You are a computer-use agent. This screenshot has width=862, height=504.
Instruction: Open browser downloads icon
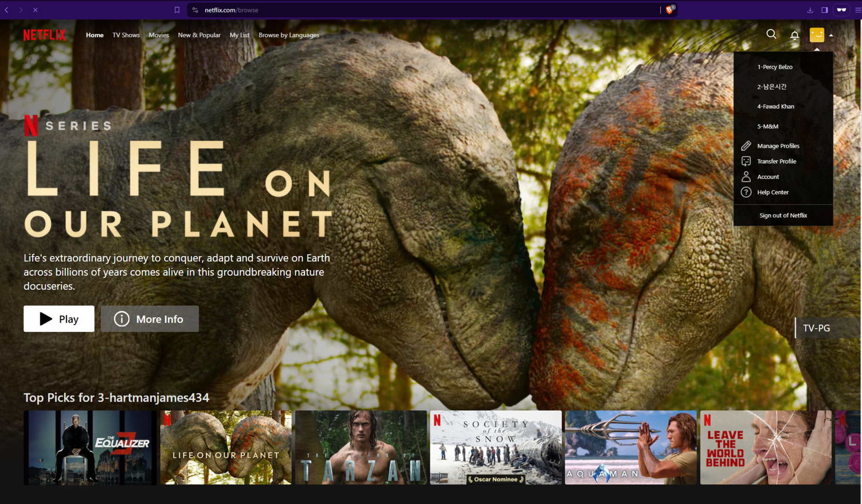point(810,10)
